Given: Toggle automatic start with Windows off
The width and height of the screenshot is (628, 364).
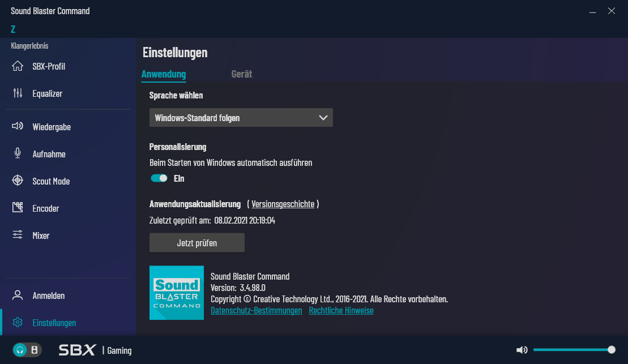Looking at the screenshot, I should click(x=159, y=178).
